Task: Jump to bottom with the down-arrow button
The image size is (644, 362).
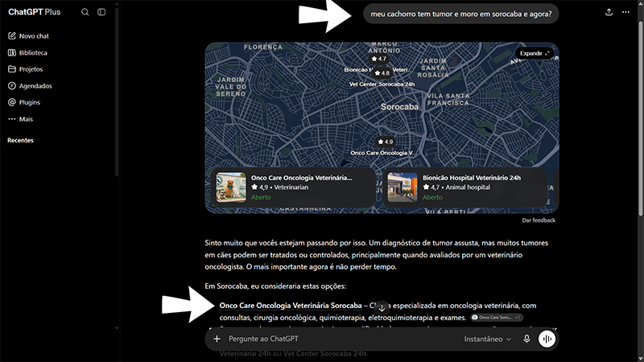Action: pyautogui.click(x=382, y=308)
